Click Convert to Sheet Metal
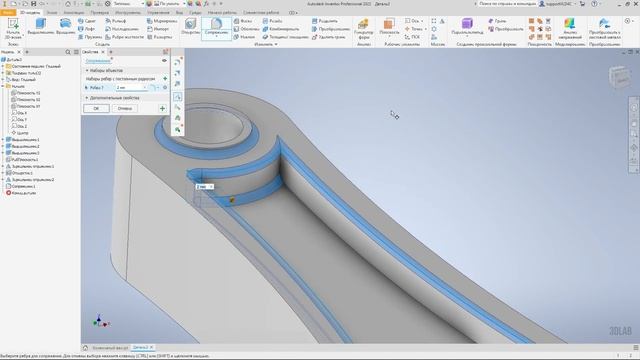 604,29
